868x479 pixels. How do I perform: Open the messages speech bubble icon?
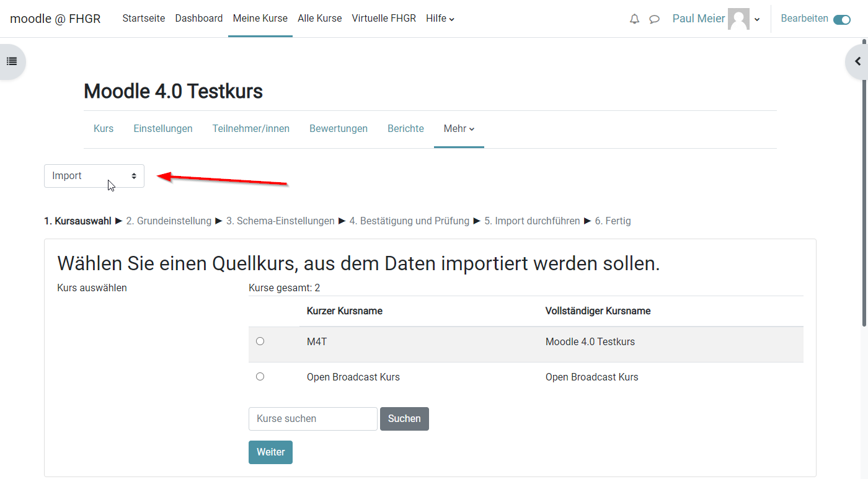point(654,19)
